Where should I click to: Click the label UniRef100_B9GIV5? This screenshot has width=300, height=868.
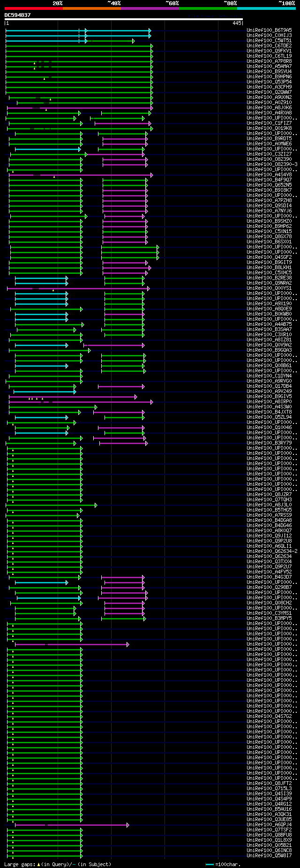pos(269,396)
